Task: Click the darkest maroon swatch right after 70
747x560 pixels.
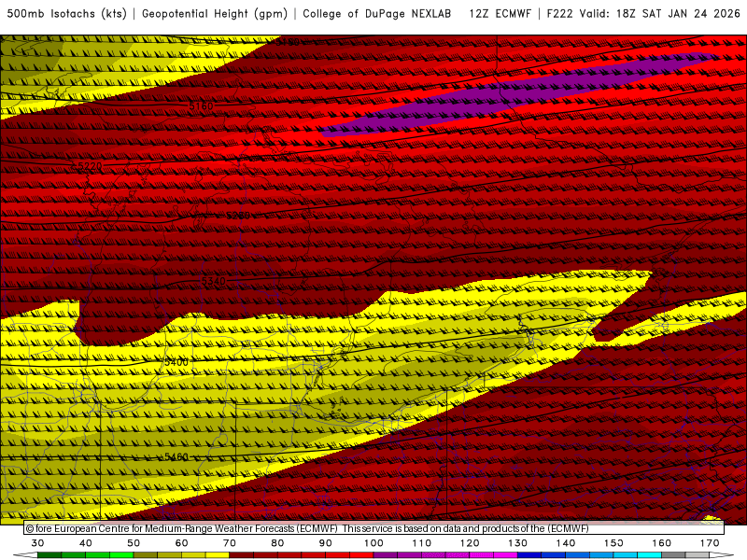Action: click(242, 555)
